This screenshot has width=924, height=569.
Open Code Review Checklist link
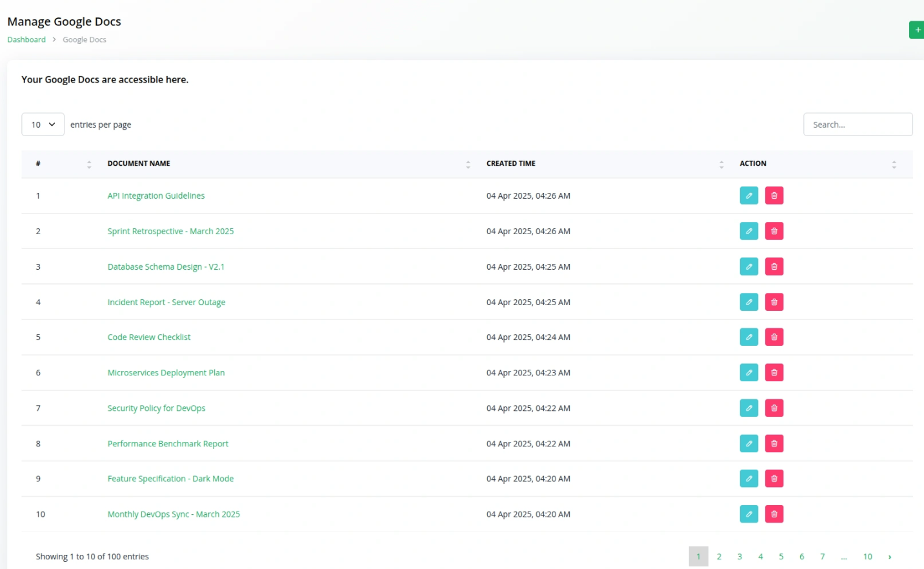(x=149, y=337)
